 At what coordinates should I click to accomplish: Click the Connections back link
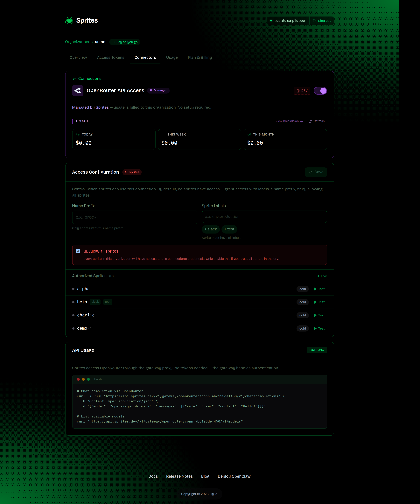coord(87,79)
